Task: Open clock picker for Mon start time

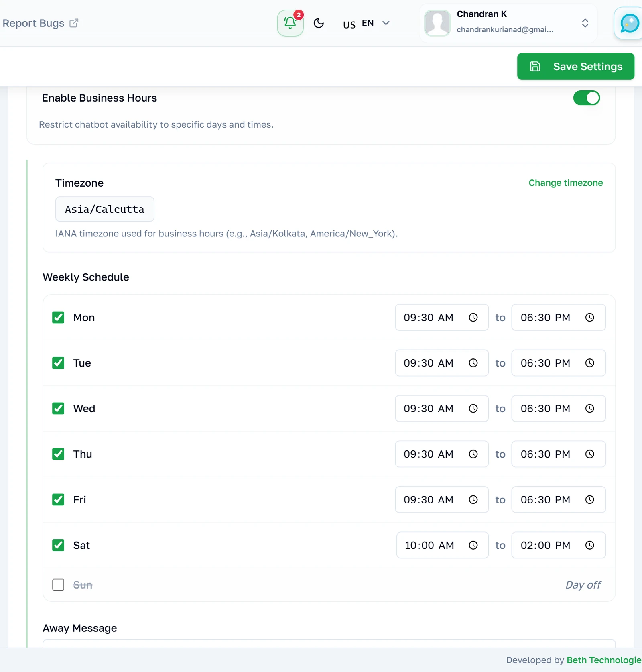Action: [473, 318]
